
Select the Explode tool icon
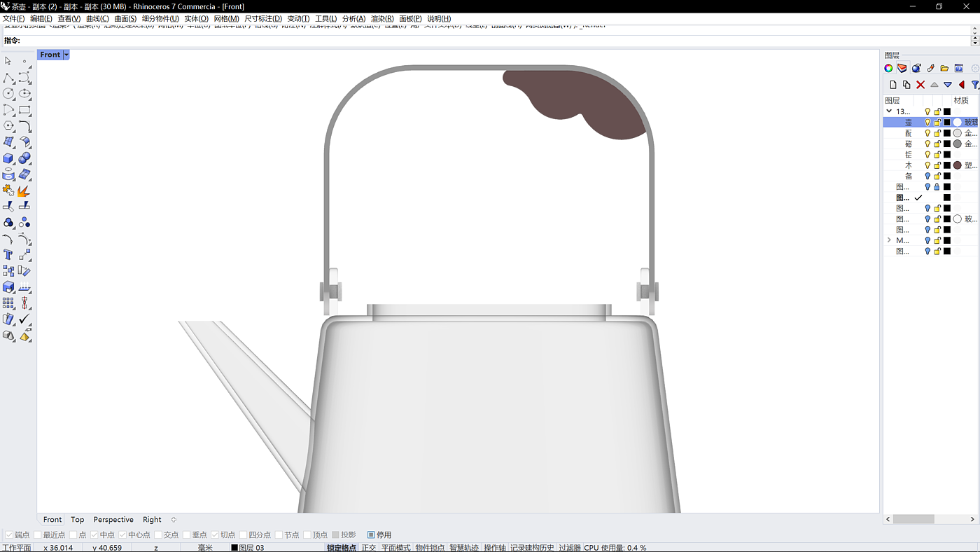[x=24, y=191]
